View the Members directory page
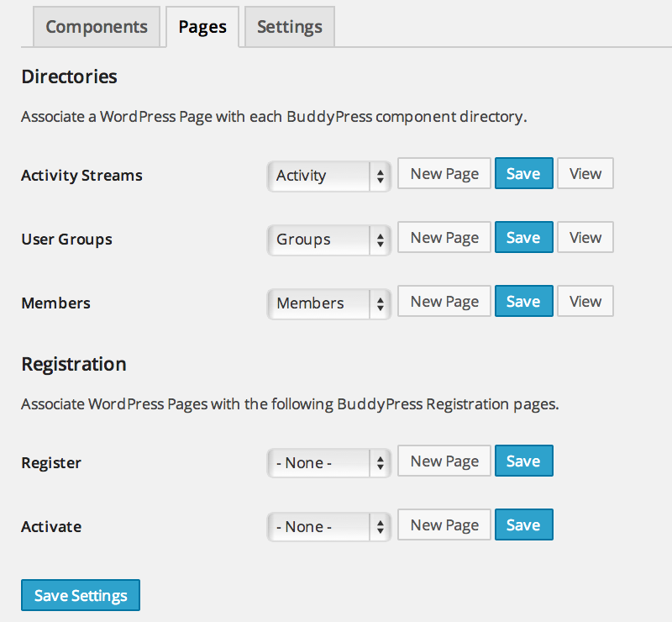The height and width of the screenshot is (622, 672). [x=585, y=301]
